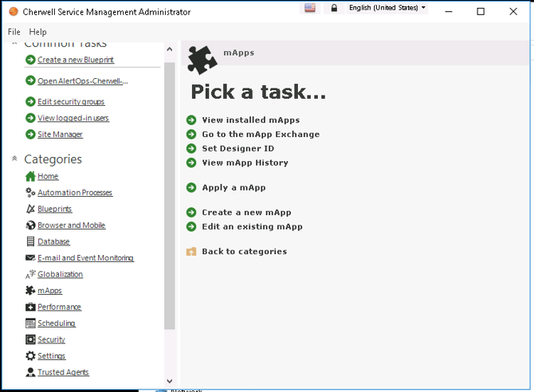Select View installed mApps task

(250, 120)
